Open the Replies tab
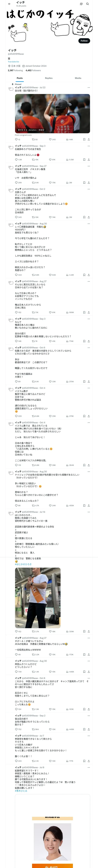Viewport: 98px width, 868px height. pos(49,78)
